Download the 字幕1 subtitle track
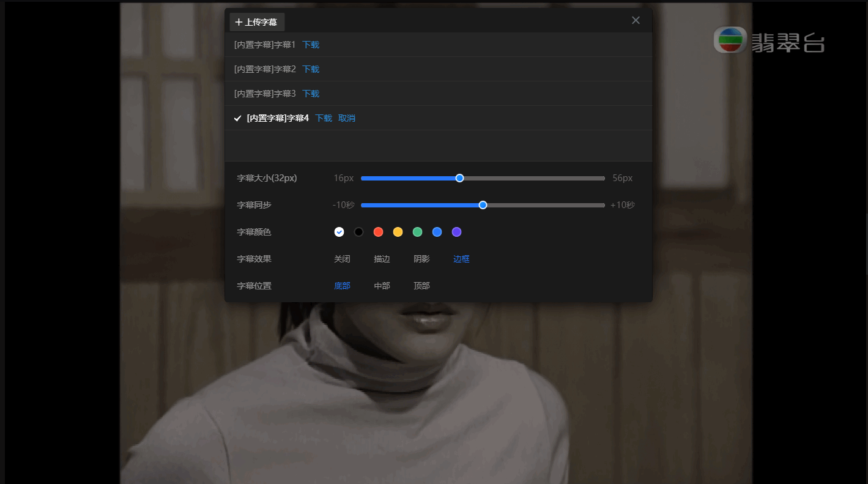The height and width of the screenshot is (484, 868). click(x=310, y=44)
